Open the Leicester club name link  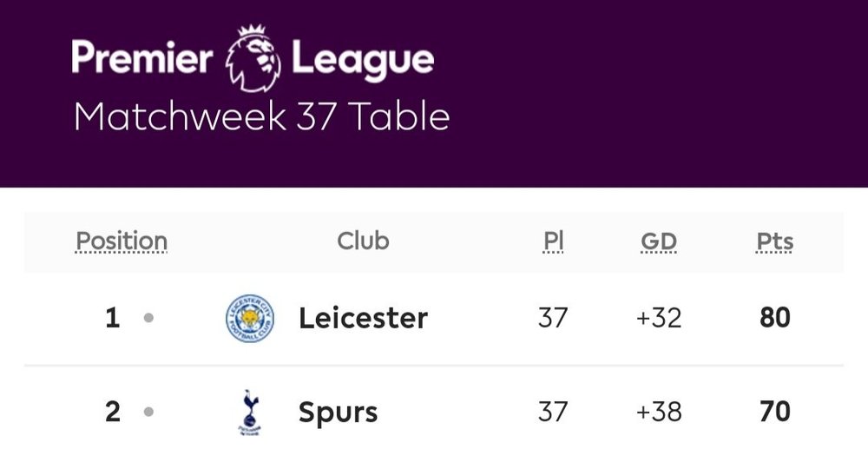click(x=363, y=318)
